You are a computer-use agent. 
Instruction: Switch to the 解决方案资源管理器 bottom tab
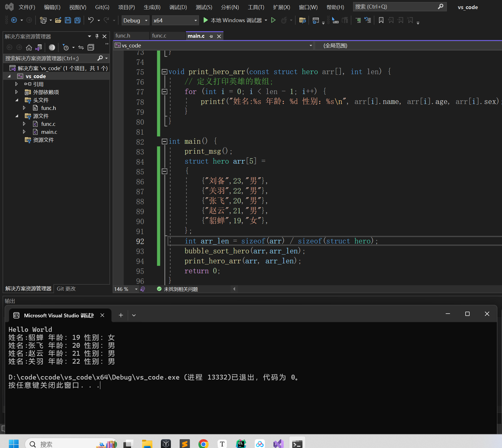[28, 289]
